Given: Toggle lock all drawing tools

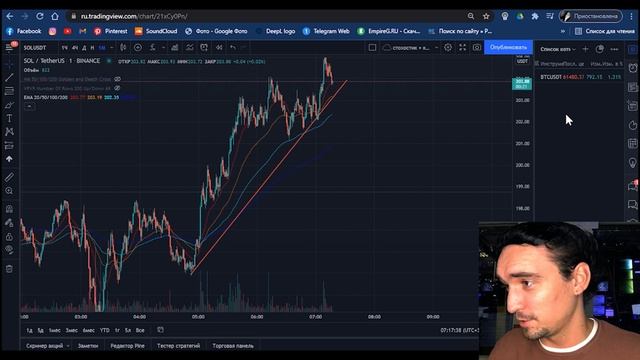Looking at the screenshot, I should [9, 237].
